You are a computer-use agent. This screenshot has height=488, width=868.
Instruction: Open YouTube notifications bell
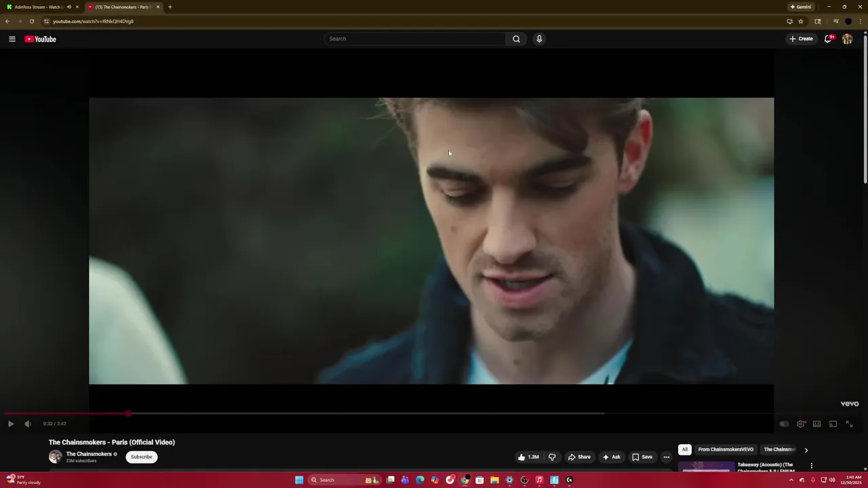(x=828, y=39)
